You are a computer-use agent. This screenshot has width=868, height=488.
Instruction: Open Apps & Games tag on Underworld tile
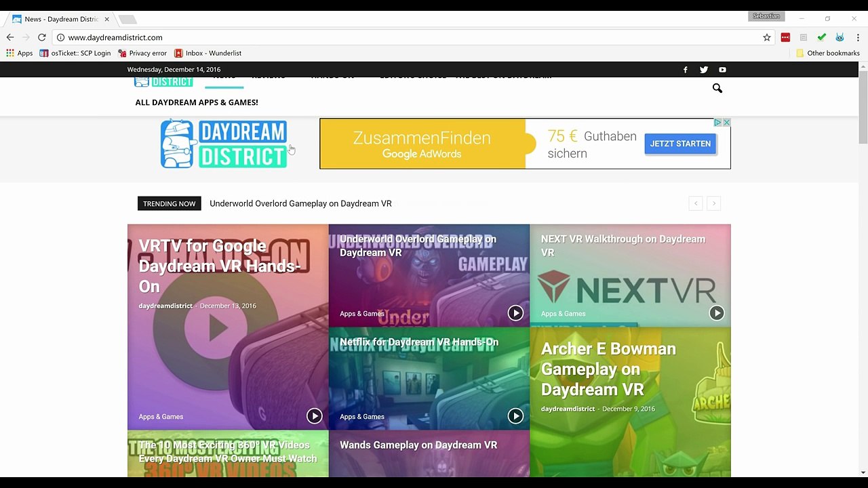[362, 314]
